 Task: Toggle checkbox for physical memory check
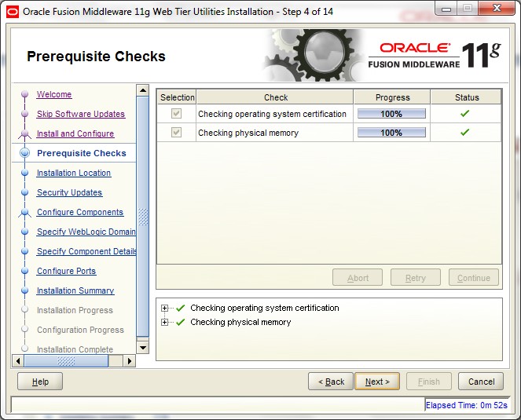point(176,133)
